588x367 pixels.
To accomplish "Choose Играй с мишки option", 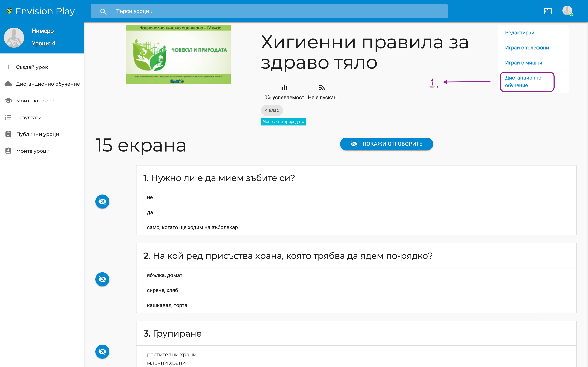I will 523,63.
